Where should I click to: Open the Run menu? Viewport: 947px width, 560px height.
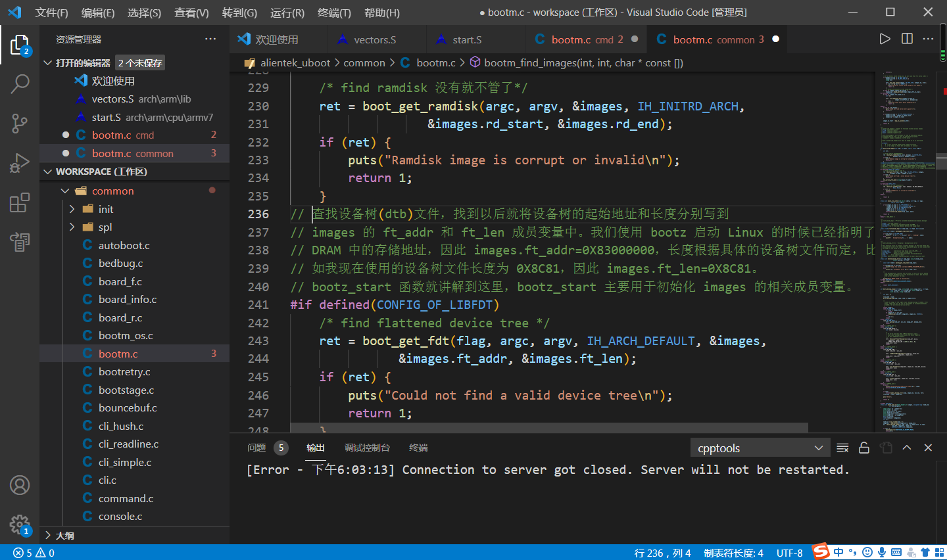(287, 12)
